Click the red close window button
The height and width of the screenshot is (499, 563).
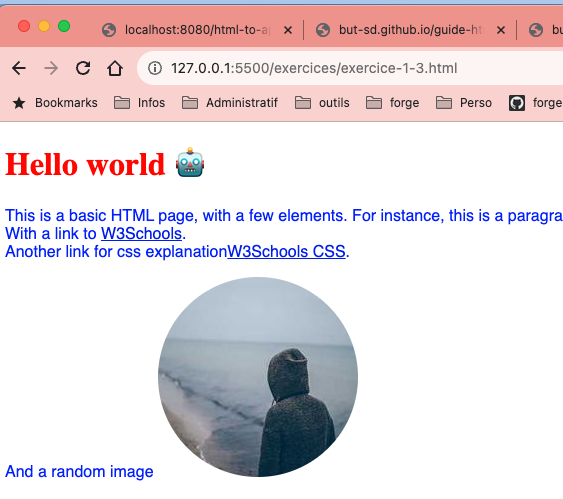(x=24, y=26)
